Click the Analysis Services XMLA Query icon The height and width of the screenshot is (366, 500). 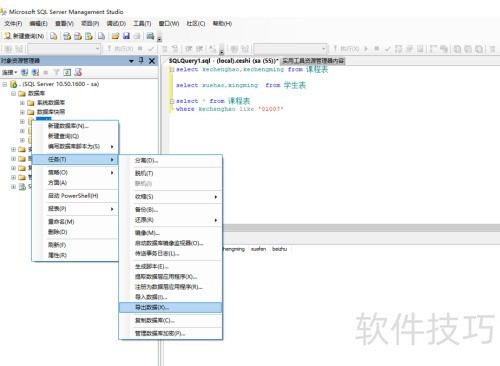[88, 36]
